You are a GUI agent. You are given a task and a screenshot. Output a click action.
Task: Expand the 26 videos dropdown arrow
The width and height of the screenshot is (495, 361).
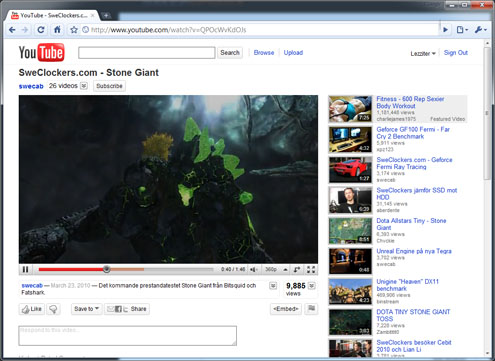(x=84, y=86)
